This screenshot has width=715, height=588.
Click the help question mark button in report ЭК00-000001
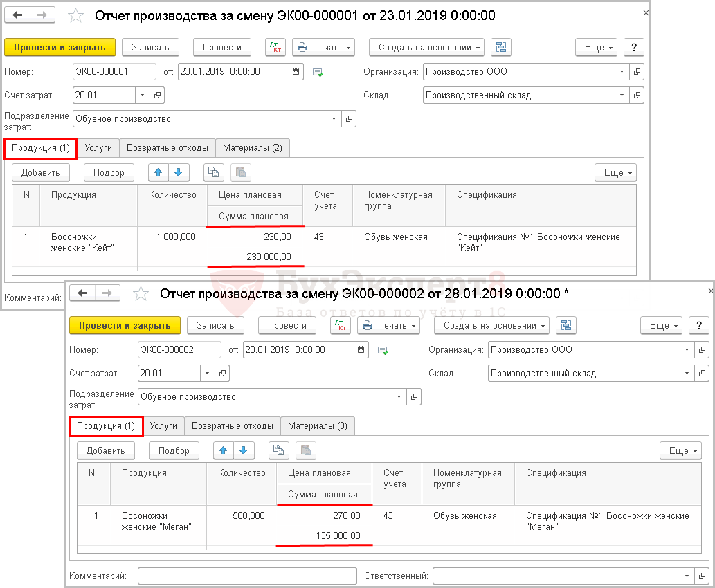(x=633, y=47)
